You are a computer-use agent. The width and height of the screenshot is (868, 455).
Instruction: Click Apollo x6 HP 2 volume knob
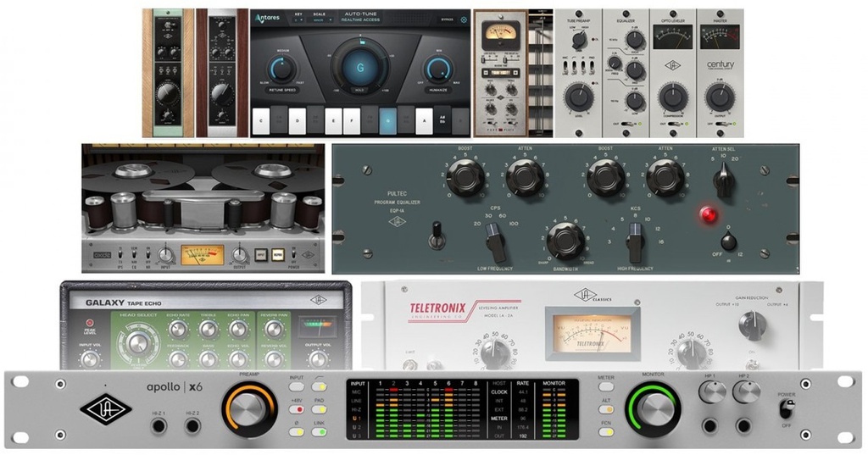point(745,392)
